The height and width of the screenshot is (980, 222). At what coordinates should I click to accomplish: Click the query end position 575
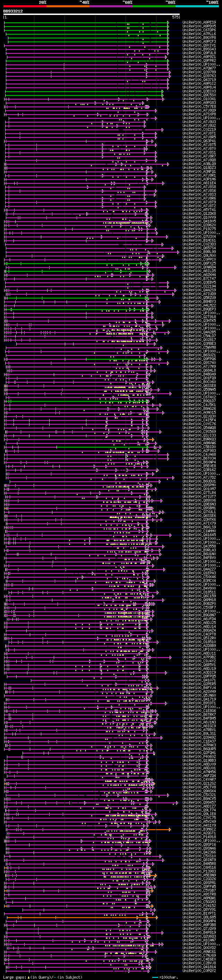coord(175,17)
